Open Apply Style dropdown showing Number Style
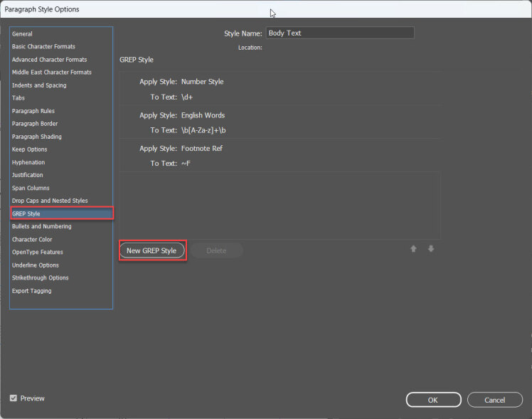The image size is (532, 419). (x=203, y=81)
